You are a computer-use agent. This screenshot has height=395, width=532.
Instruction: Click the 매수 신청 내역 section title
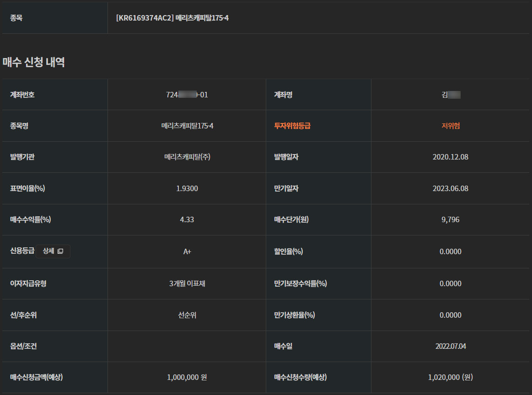[33, 62]
